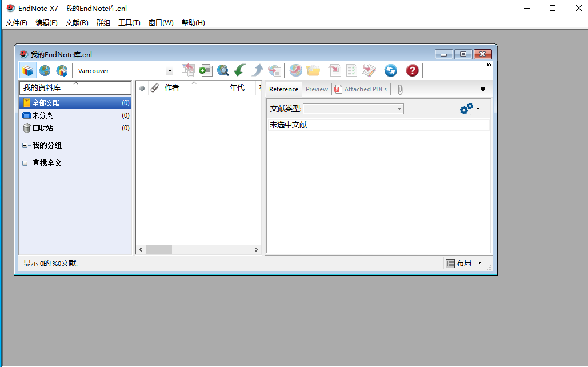Select 未分类 group
Viewport: 588px width, 367px height.
75,115
